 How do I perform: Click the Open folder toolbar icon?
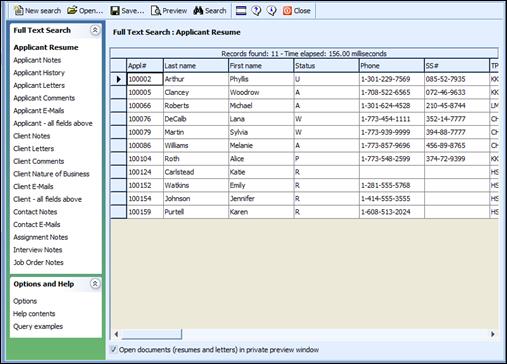pyautogui.click(x=72, y=11)
